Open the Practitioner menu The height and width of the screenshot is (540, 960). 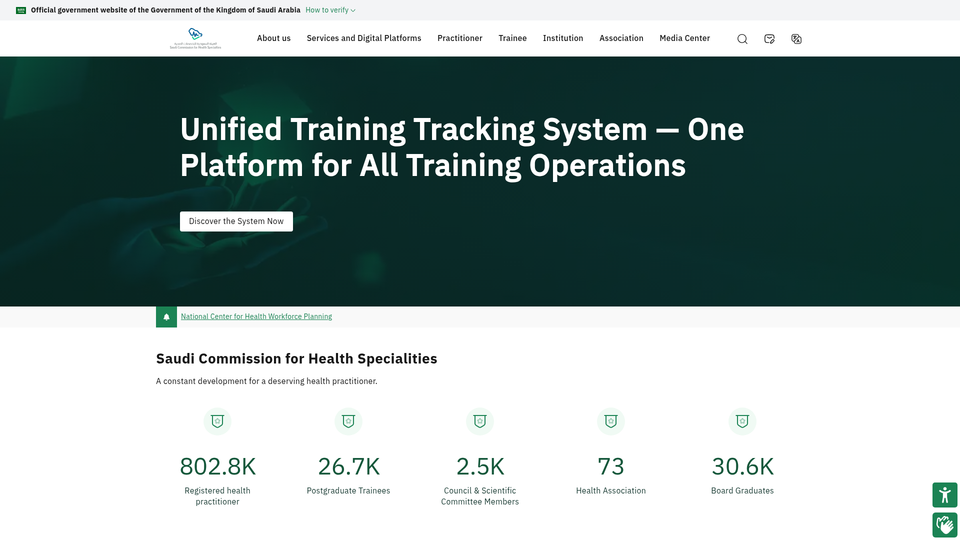(x=460, y=38)
